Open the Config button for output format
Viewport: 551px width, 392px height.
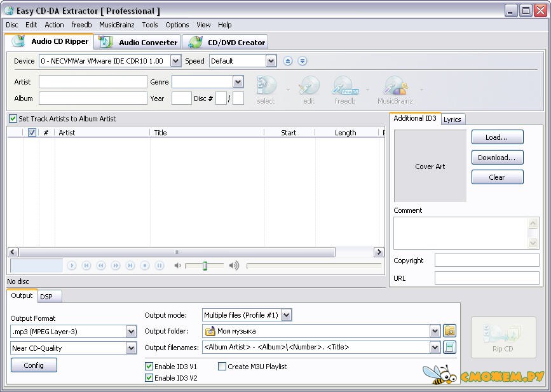coord(34,365)
